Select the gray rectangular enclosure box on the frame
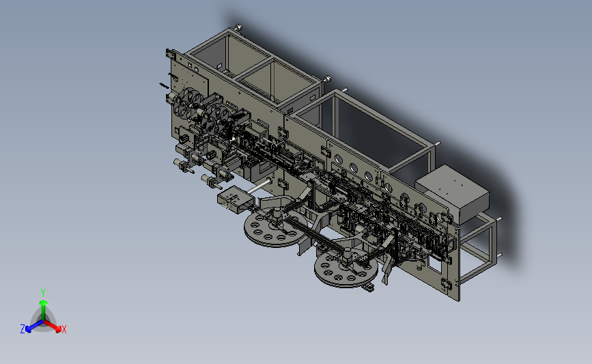The image size is (592, 364). [x=453, y=193]
